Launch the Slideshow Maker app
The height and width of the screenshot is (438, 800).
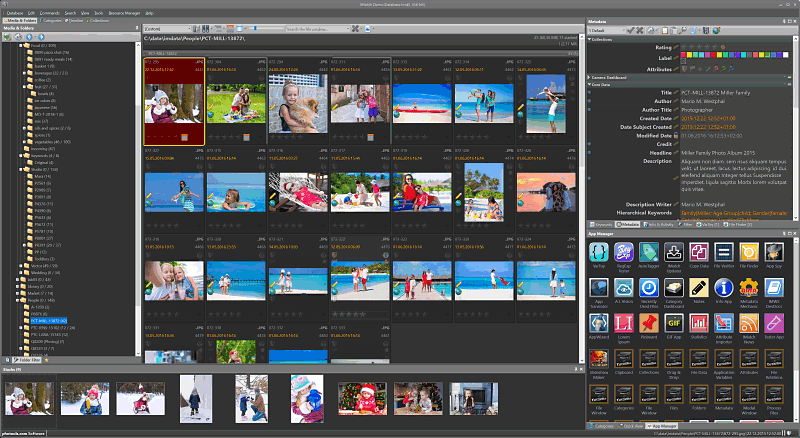(598, 359)
